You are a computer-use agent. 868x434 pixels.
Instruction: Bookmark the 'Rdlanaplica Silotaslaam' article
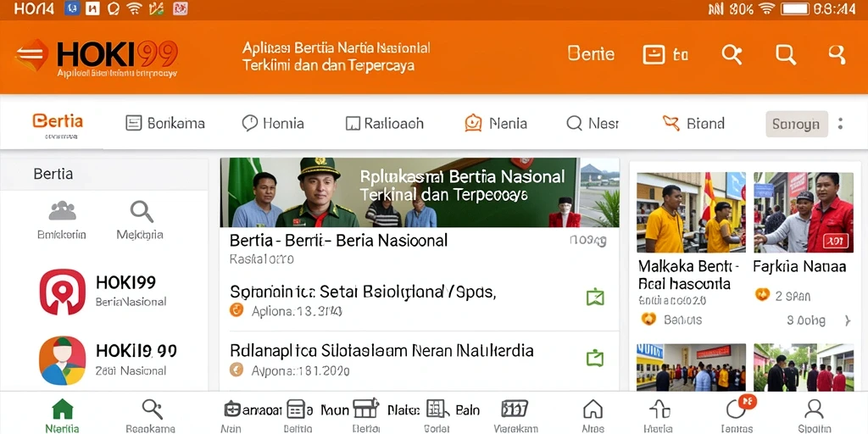[x=594, y=358]
